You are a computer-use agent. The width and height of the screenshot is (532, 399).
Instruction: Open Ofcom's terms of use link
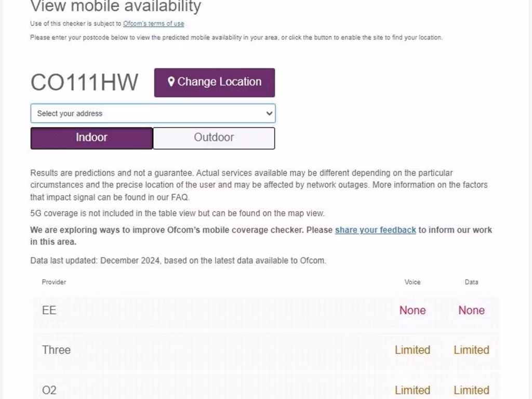(153, 23)
